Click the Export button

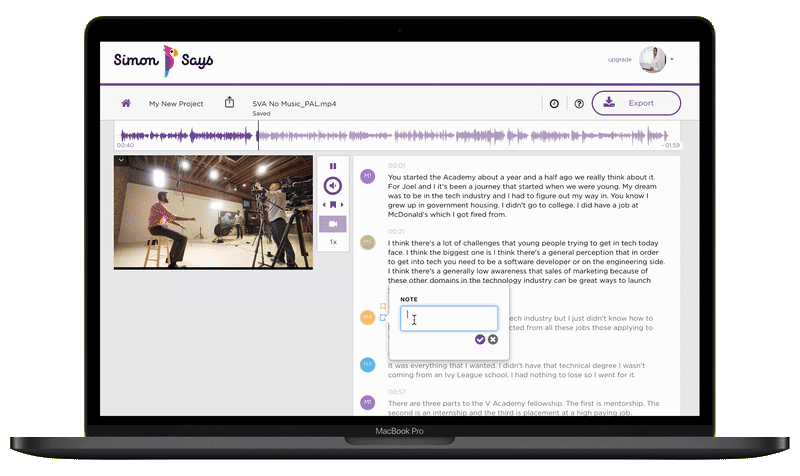[x=636, y=103]
